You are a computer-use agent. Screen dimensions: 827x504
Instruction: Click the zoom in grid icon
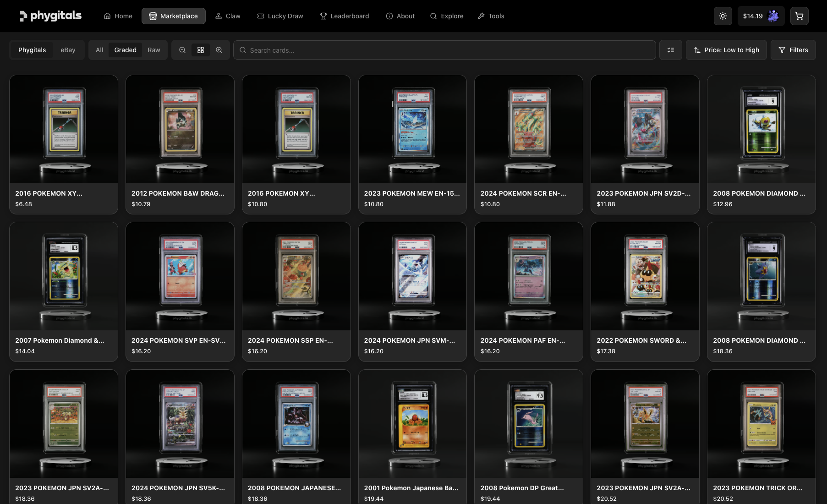(x=219, y=50)
